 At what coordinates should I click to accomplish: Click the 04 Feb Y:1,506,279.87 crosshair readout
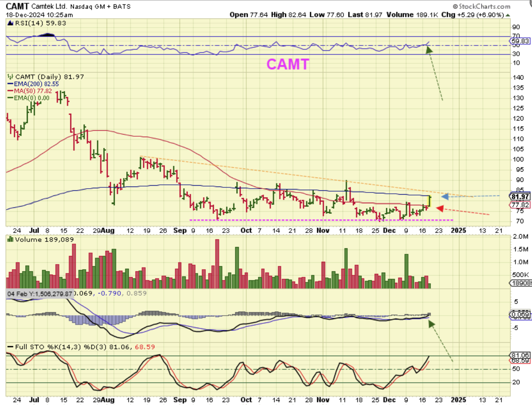[x=40, y=294]
